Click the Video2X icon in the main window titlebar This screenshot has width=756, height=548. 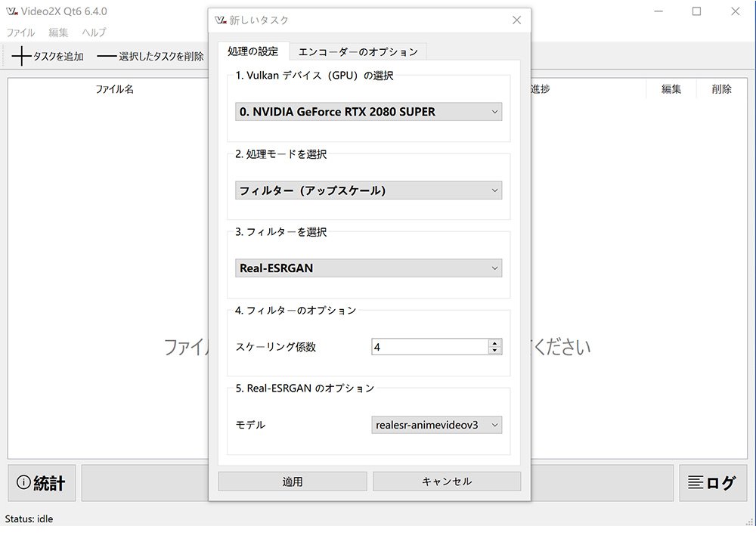pyautogui.click(x=11, y=11)
